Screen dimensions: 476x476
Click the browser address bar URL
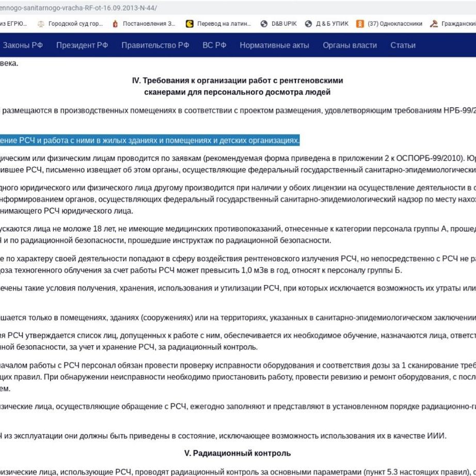[78, 8]
